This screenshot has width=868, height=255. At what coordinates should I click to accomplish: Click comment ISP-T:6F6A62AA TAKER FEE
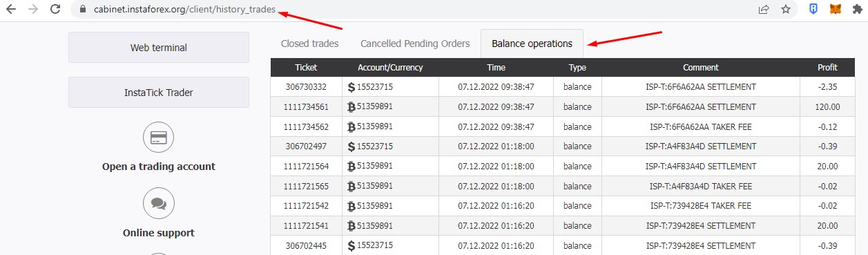[x=701, y=127]
